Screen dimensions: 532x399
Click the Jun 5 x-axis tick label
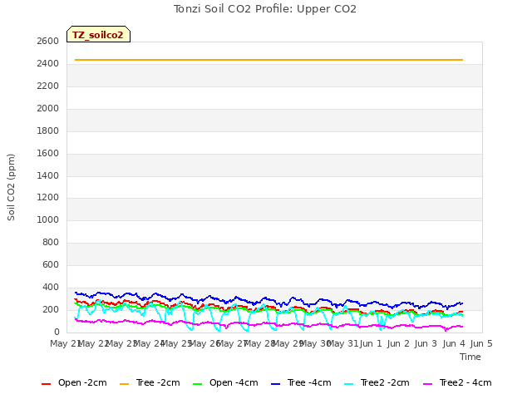[x=481, y=343]
